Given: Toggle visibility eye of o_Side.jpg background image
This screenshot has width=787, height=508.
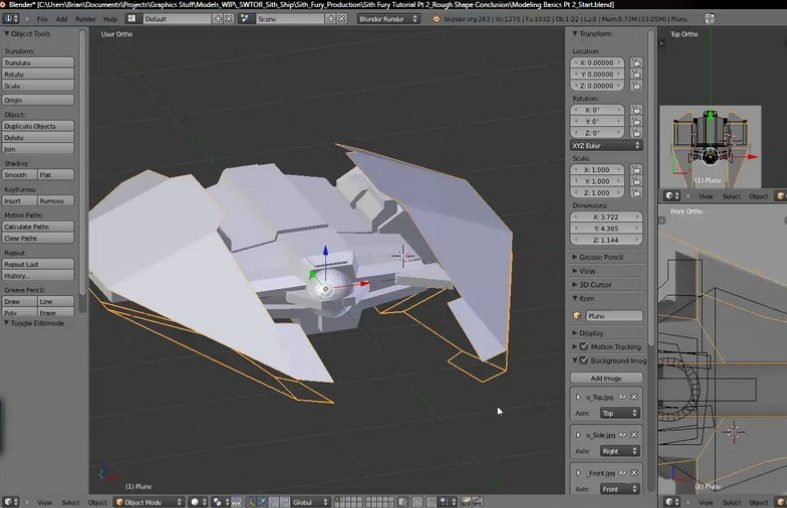Looking at the screenshot, I should point(622,435).
